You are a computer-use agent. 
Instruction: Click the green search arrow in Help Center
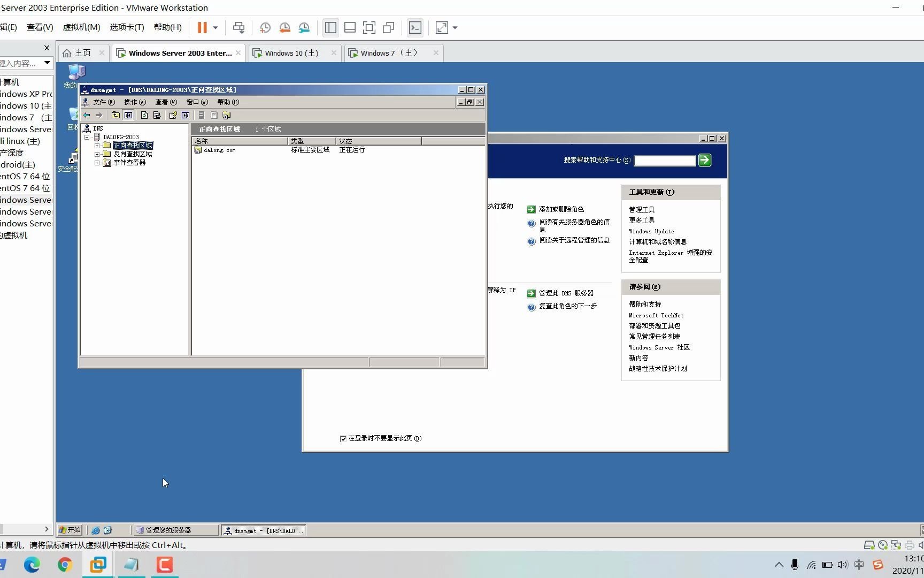705,160
